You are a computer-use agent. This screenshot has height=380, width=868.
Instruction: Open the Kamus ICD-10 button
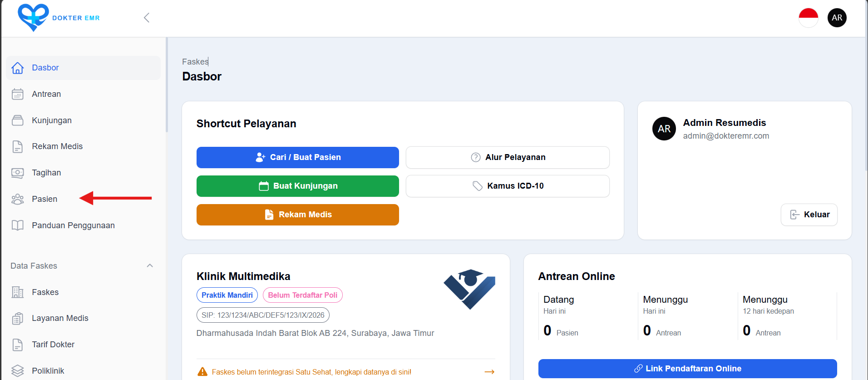[508, 186]
